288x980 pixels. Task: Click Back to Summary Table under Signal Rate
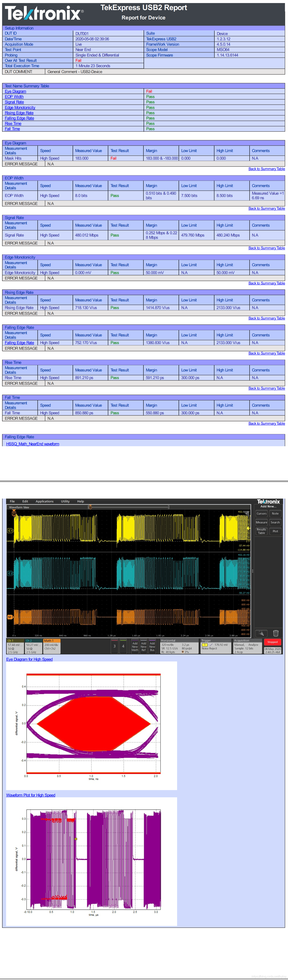click(267, 248)
